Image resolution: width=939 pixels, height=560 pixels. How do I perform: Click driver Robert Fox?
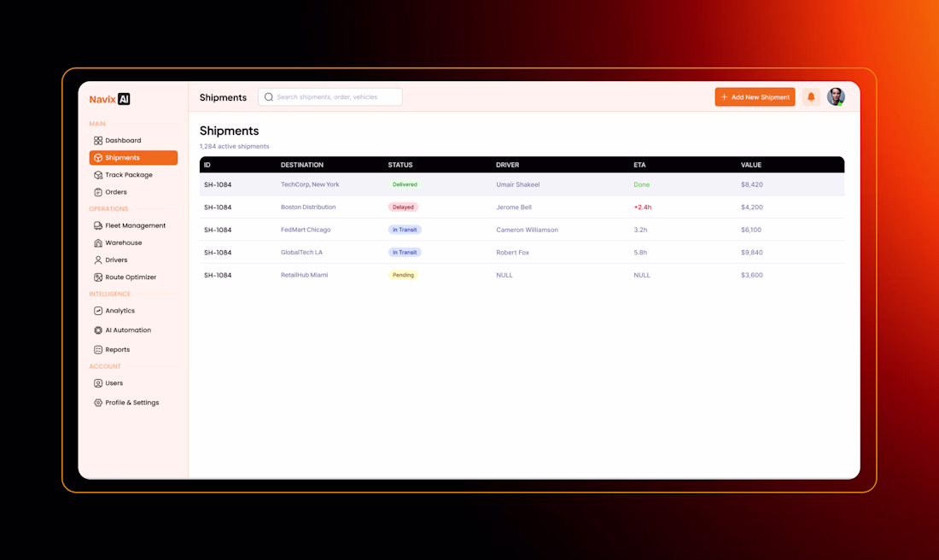(513, 253)
